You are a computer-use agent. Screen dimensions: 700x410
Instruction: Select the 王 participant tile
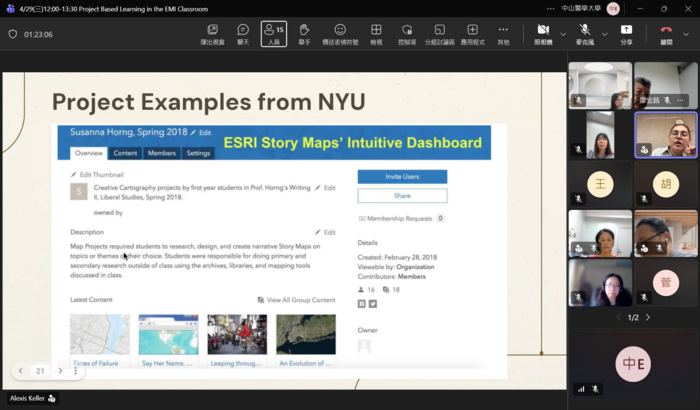(x=600, y=184)
